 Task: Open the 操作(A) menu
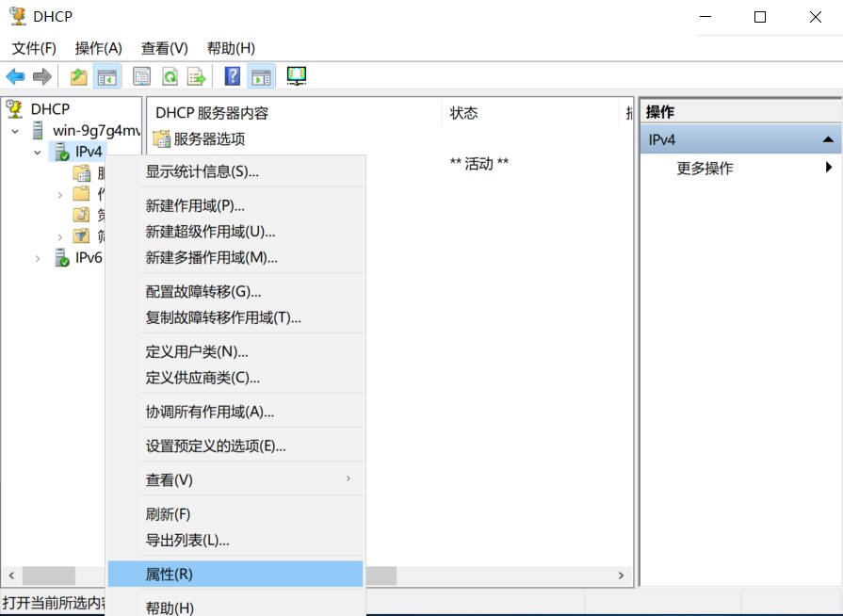(x=98, y=48)
